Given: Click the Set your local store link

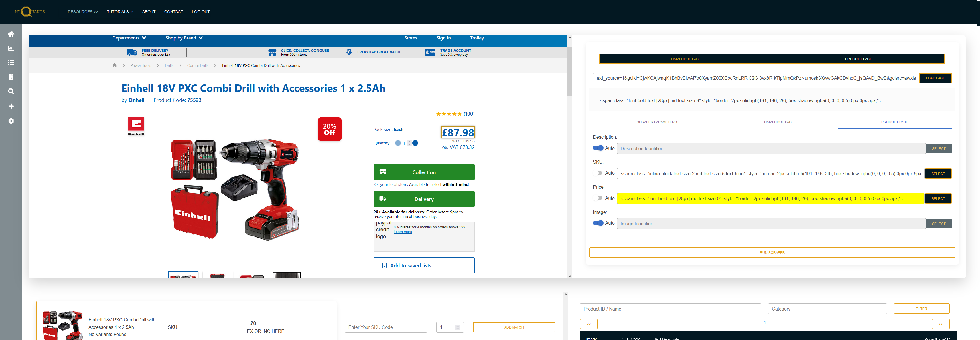Looking at the screenshot, I should [x=390, y=185].
